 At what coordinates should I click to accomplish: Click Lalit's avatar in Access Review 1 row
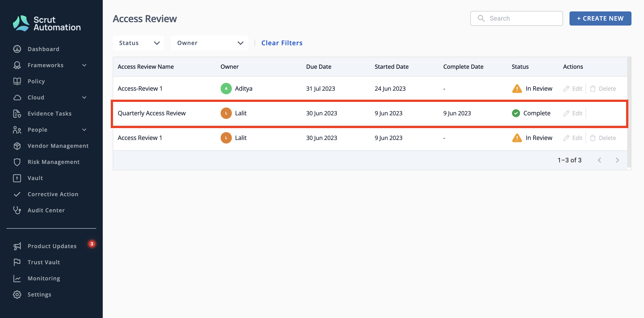226,138
